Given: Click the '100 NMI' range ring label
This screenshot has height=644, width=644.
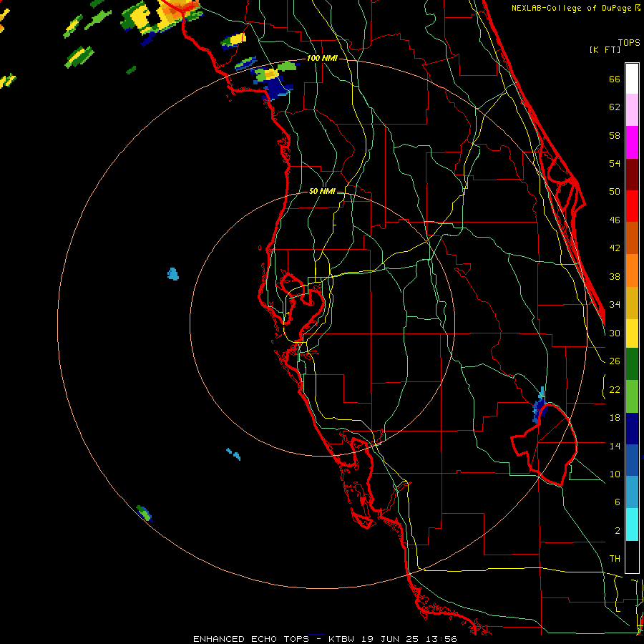Looking at the screenshot, I should pyautogui.click(x=322, y=59).
